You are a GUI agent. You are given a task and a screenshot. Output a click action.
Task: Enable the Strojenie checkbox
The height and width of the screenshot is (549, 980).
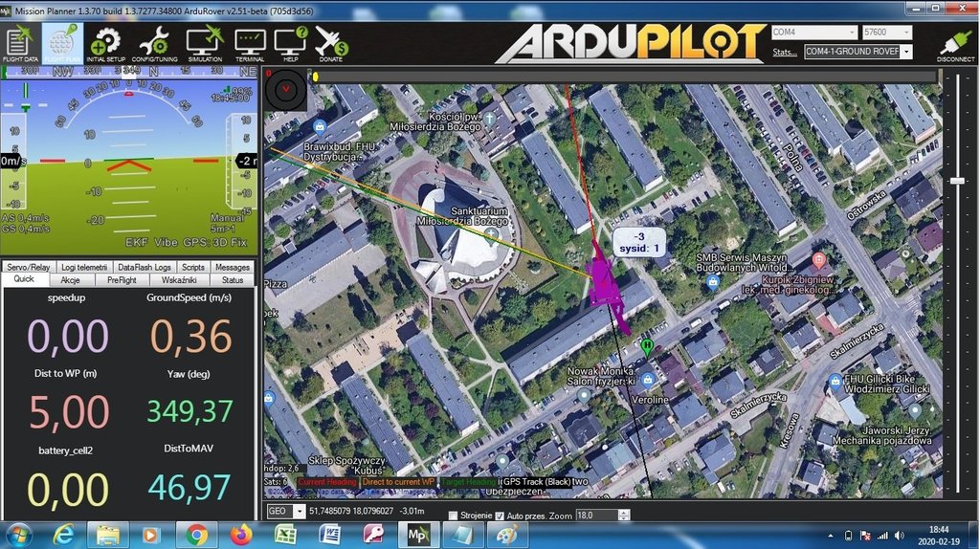click(x=454, y=516)
